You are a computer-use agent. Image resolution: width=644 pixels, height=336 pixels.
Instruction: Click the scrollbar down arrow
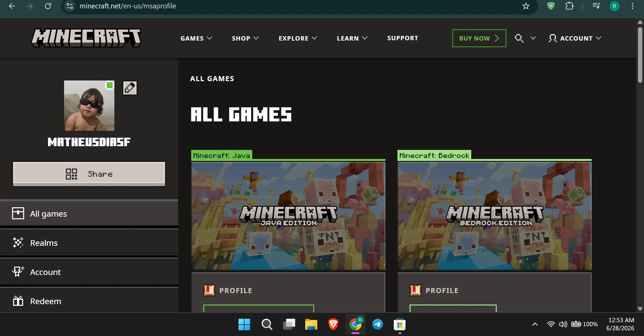click(640, 309)
